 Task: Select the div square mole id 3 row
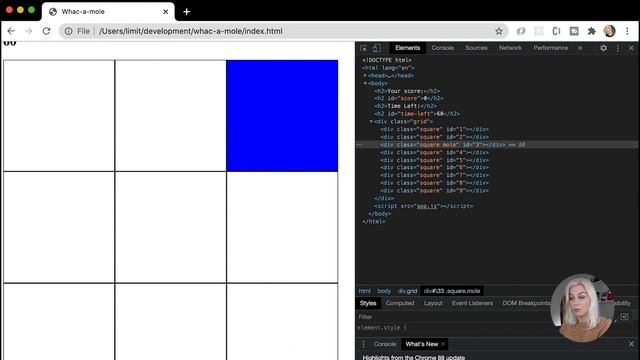click(x=497, y=144)
